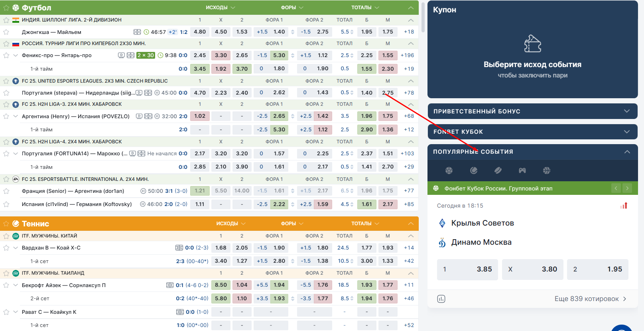Open the Исходы dropdown in Футбол header
This screenshot has width=644, height=331.
221,8
